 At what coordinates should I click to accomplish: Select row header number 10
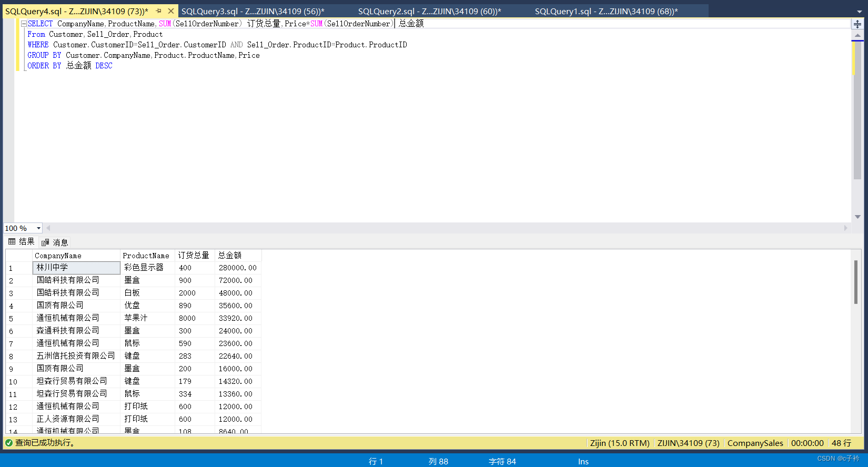[x=19, y=382]
